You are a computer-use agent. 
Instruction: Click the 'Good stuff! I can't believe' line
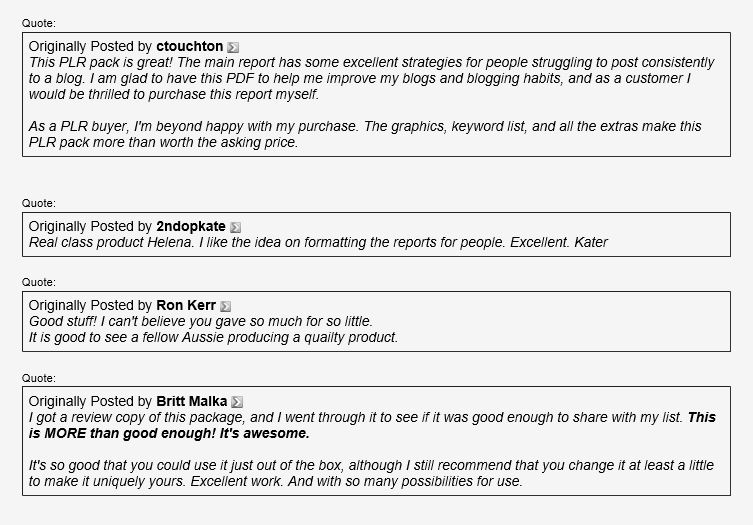click(x=201, y=321)
